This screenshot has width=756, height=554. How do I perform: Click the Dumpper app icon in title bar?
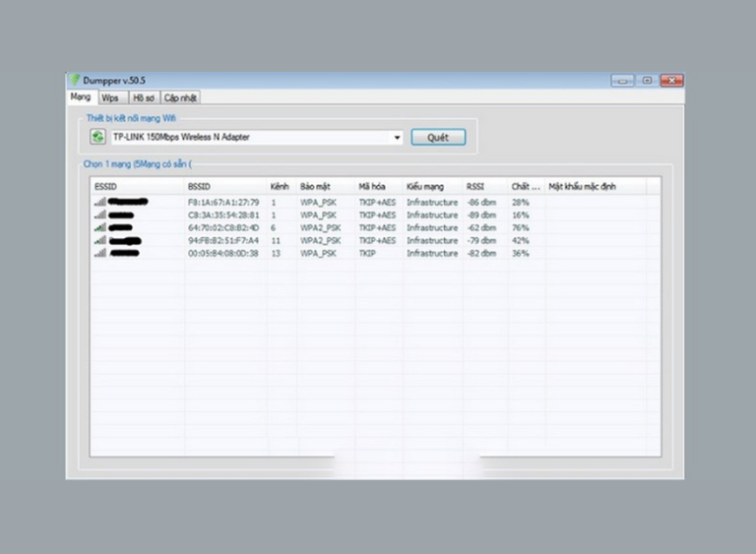(74, 80)
